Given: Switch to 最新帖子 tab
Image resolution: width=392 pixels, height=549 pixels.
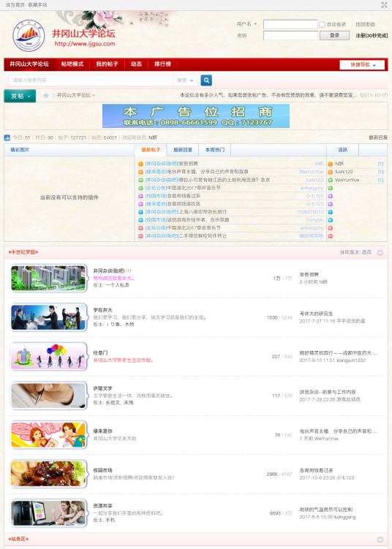Looking at the screenshot, I should coord(151,150).
